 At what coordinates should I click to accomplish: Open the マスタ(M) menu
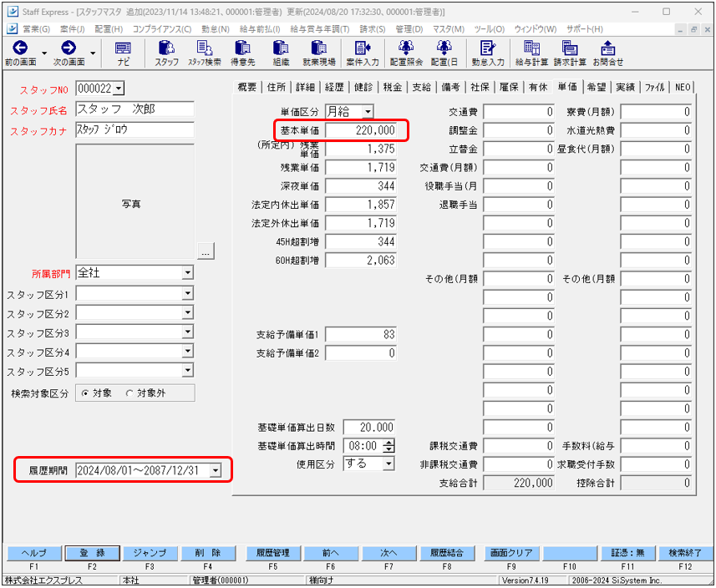point(449,29)
